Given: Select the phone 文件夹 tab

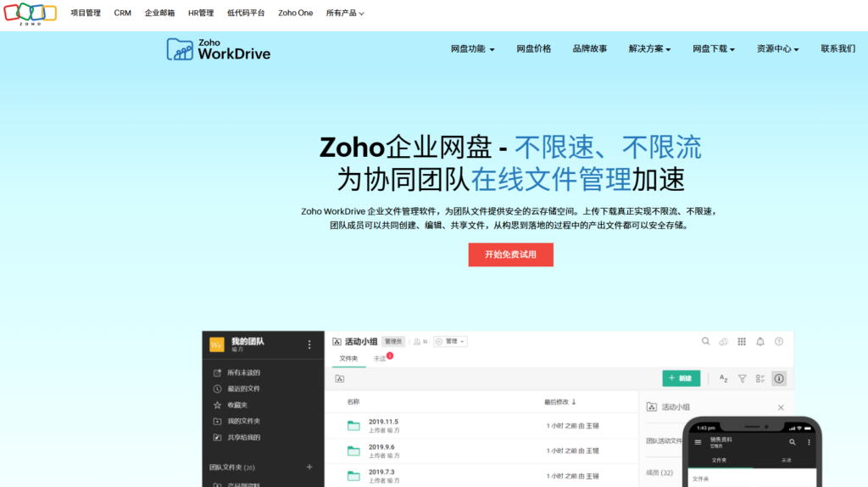Looking at the screenshot, I should coord(719,460).
